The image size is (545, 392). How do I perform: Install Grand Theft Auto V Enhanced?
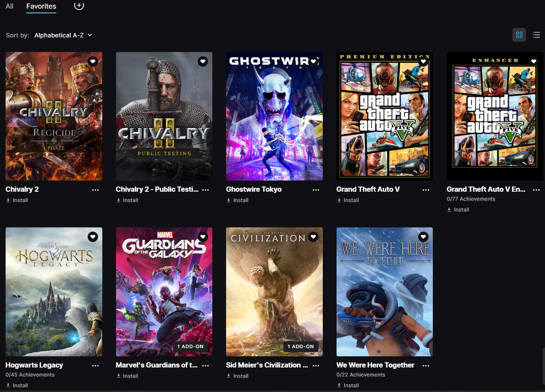[458, 210]
